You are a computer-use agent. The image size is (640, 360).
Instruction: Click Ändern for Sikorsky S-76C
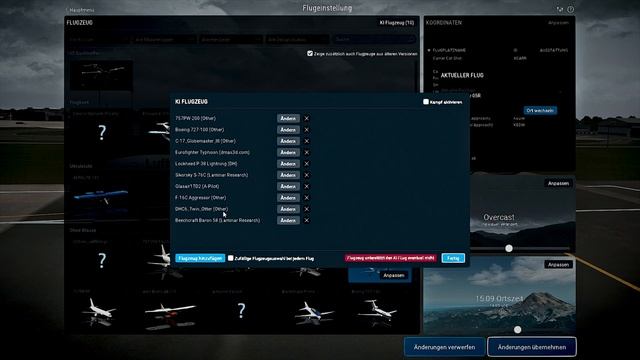coord(288,175)
